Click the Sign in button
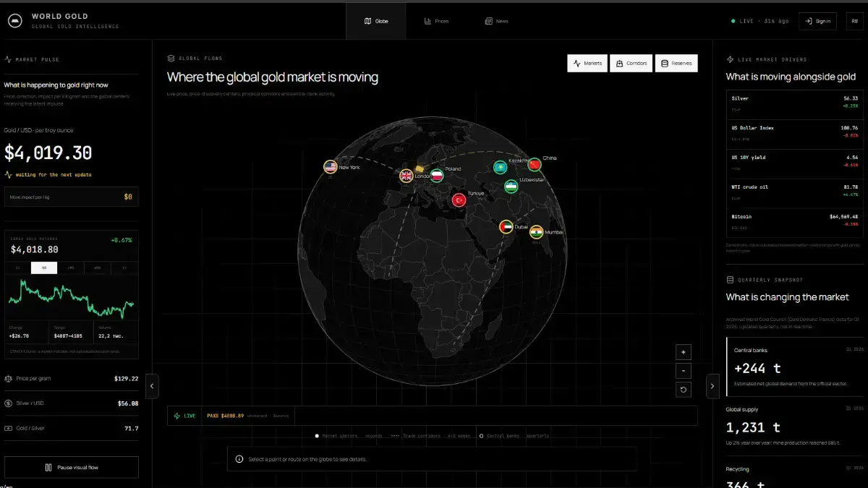The image size is (868, 488). 818,21
